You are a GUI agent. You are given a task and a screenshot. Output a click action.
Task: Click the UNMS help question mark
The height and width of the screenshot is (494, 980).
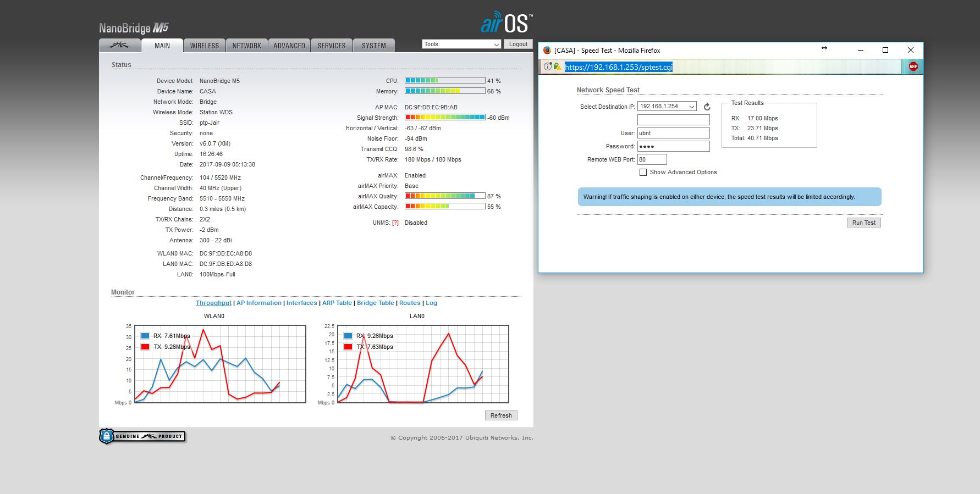pyautogui.click(x=395, y=223)
